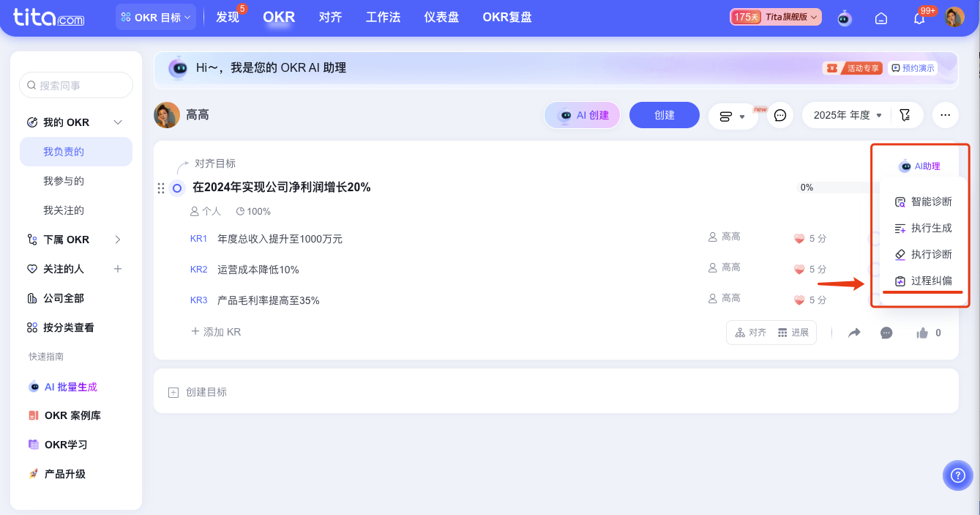The width and height of the screenshot is (980, 515).
Task: Open the notification bell with 99+ badge
Action: point(920,17)
